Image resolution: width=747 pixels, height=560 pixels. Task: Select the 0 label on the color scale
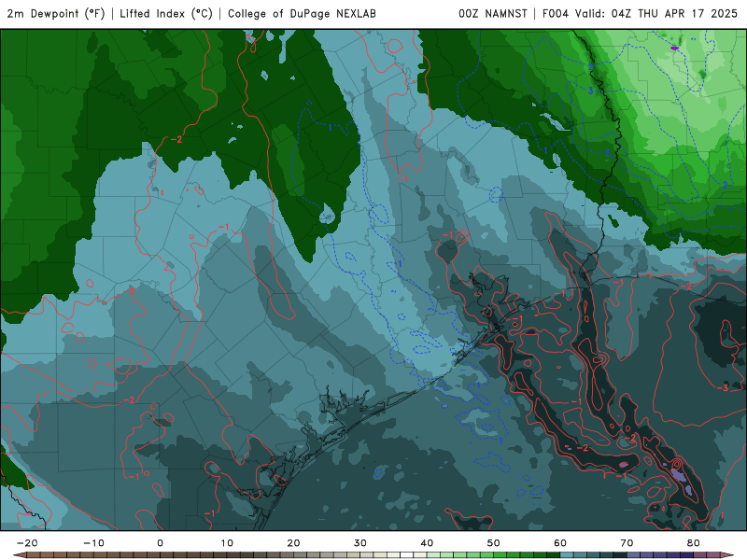[160, 543]
